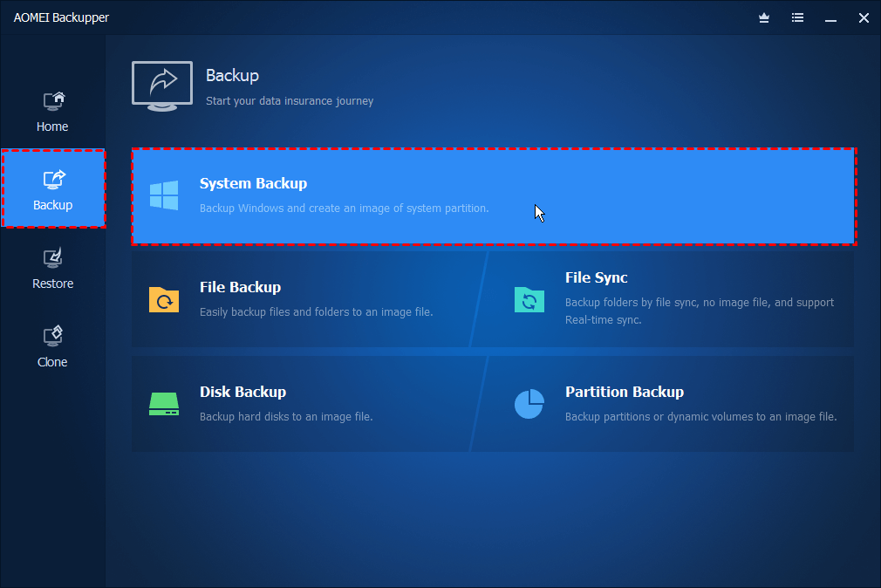Minimize the AOMEI Backupper window
This screenshot has height=588, width=881.
click(830, 17)
